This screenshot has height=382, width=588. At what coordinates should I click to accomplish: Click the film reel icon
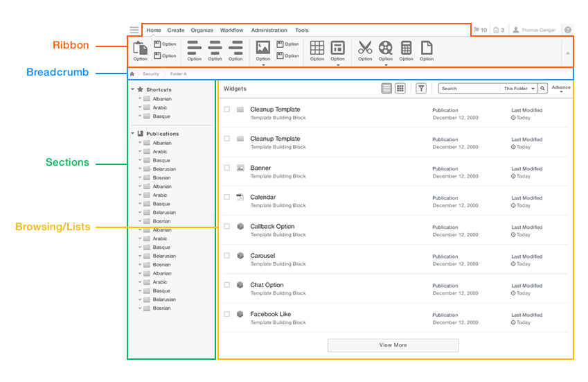[386, 48]
